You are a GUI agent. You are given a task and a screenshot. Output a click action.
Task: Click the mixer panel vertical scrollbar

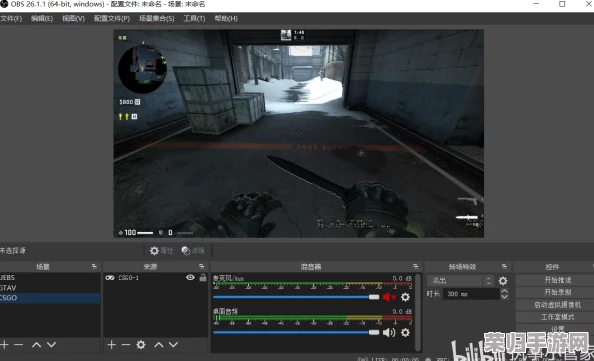click(418, 312)
